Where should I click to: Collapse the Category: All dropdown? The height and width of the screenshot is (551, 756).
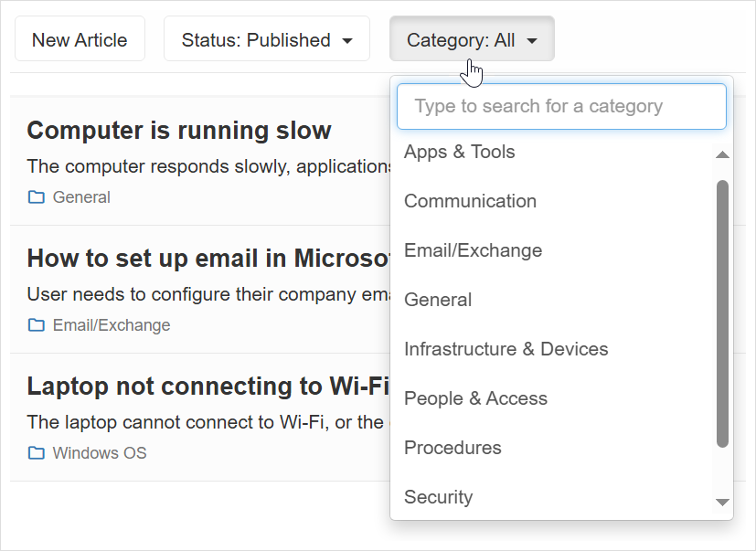(471, 39)
